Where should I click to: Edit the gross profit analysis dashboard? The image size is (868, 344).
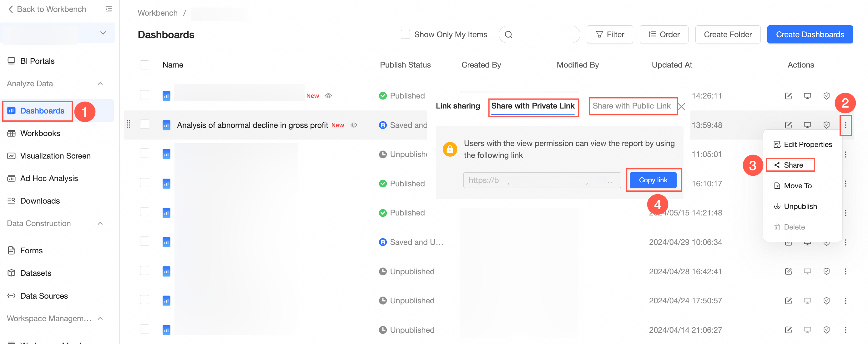pyautogui.click(x=788, y=125)
